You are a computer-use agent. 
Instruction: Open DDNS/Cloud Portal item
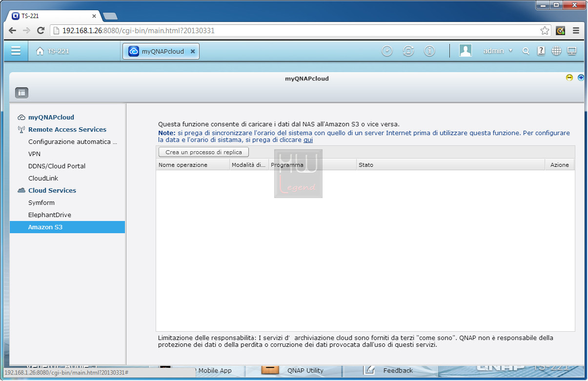pyautogui.click(x=57, y=166)
